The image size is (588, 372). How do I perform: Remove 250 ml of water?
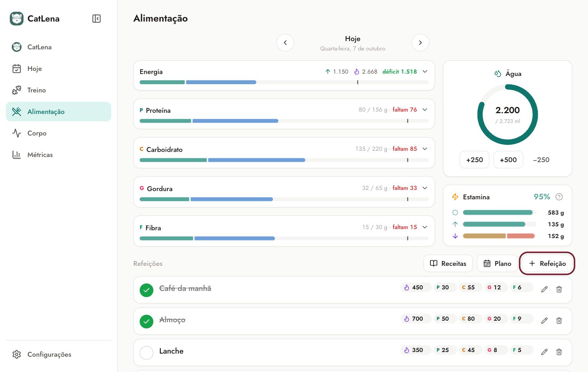click(541, 160)
